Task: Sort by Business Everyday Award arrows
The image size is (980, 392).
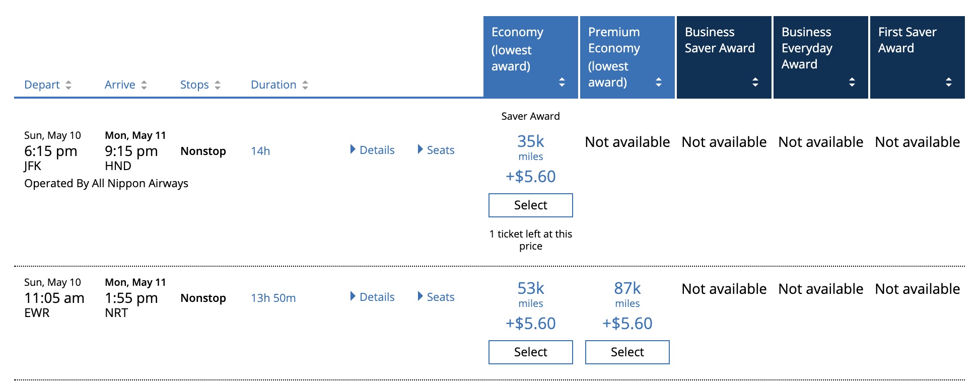Action: tap(852, 82)
